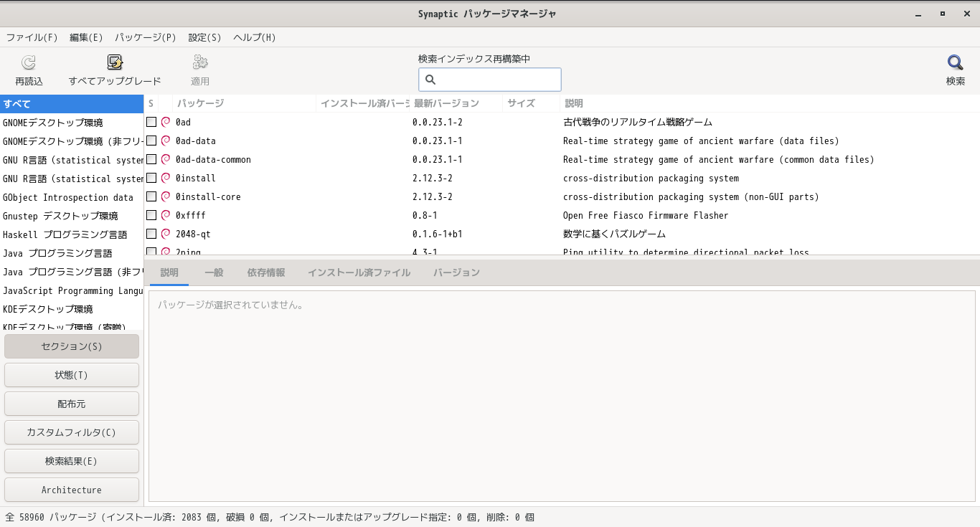
Task: Switch to the 依存情報 tab
Action: (266, 272)
